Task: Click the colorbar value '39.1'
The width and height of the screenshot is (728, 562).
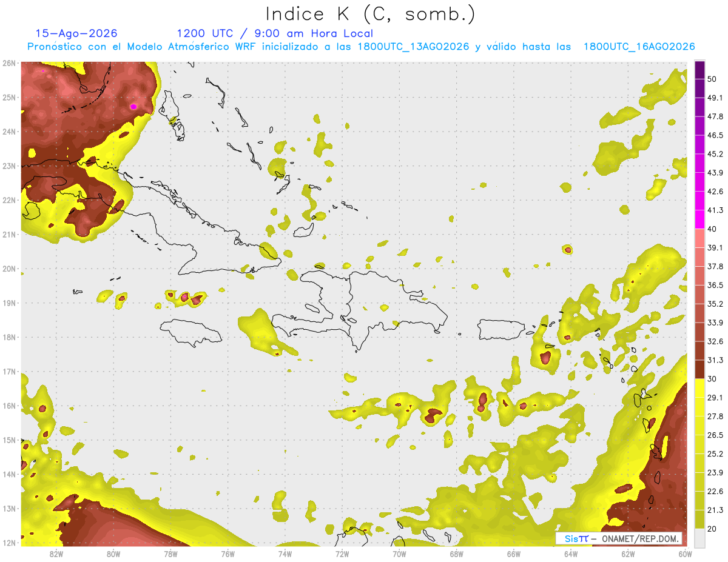Action: tap(715, 247)
